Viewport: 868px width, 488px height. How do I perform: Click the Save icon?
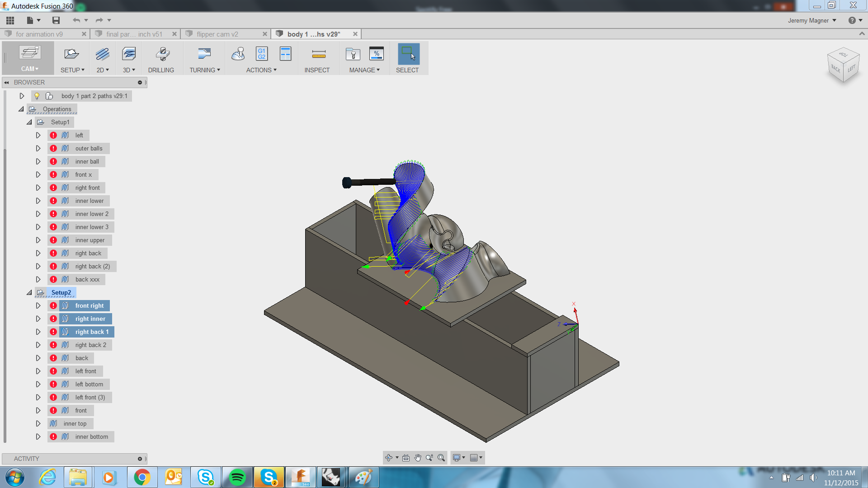56,20
